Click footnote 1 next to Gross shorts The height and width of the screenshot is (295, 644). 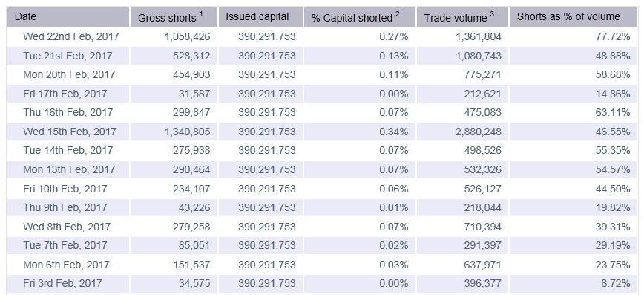tap(201, 14)
